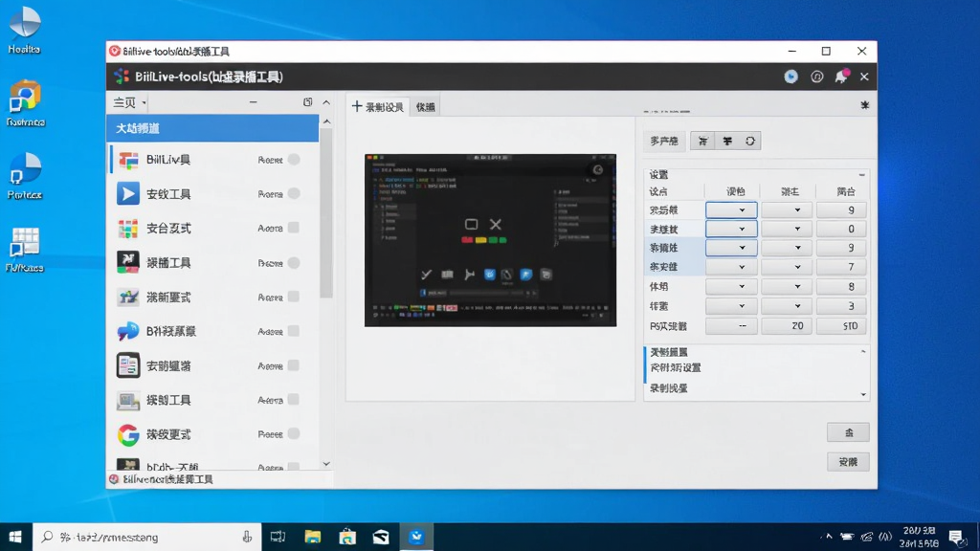Image resolution: width=980 pixels, height=551 pixels.
Task: Click red icon in bottom status strip
Action: (x=114, y=479)
